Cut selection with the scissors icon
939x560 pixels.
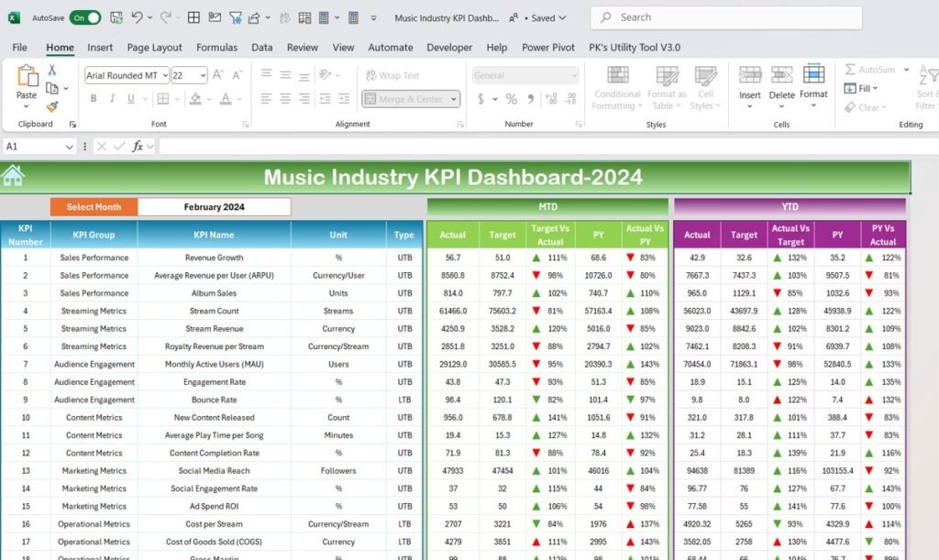52,70
